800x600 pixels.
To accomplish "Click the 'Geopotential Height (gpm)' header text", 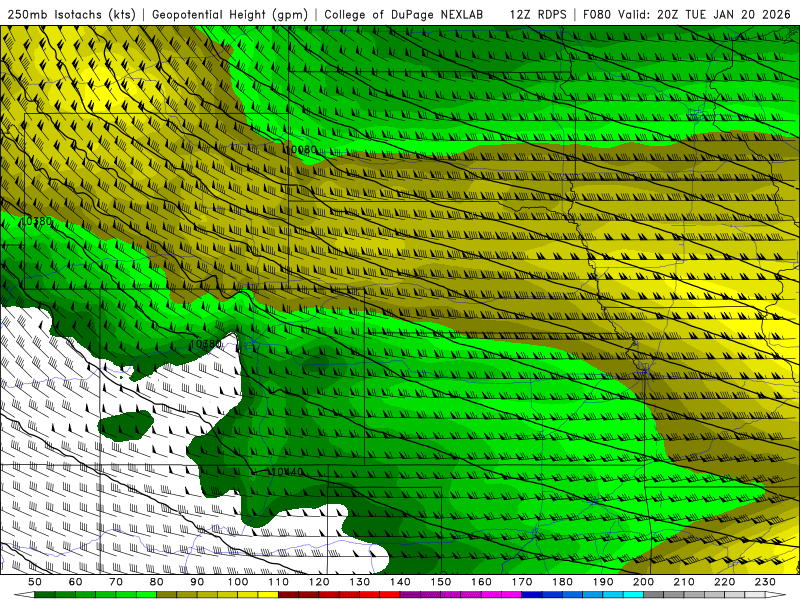I will [x=230, y=14].
